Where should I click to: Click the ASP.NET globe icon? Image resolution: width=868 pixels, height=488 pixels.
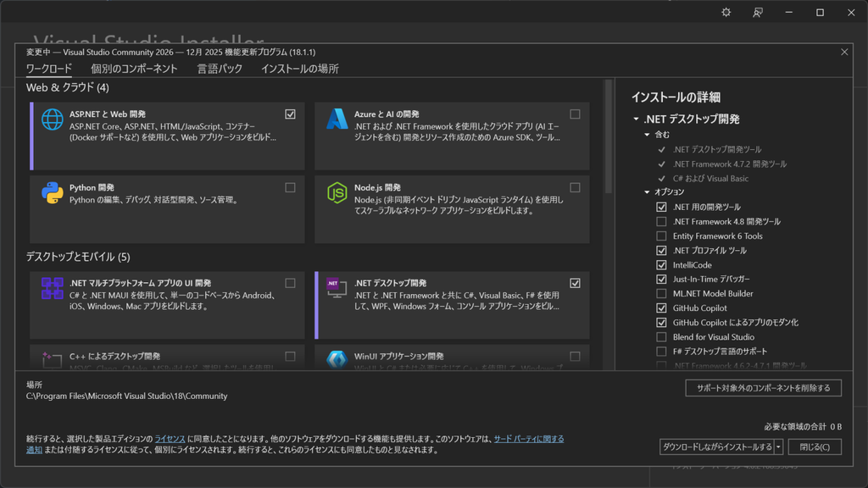point(52,119)
